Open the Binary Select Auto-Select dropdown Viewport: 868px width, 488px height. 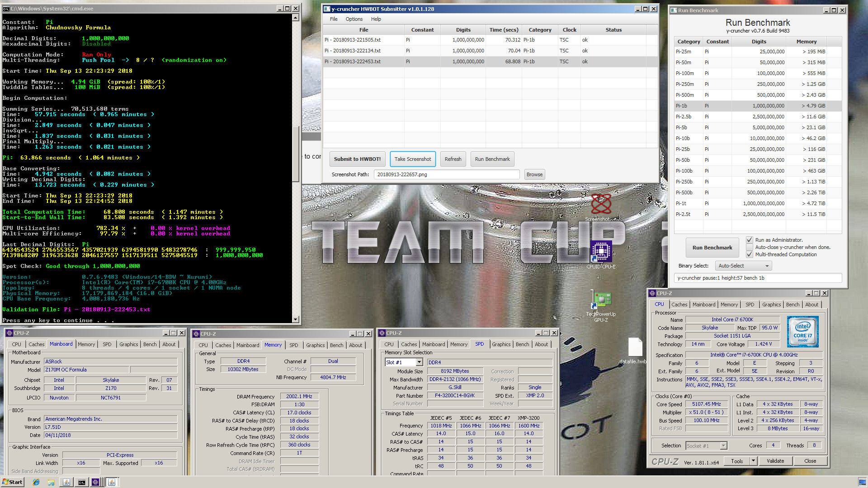(x=743, y=266)
